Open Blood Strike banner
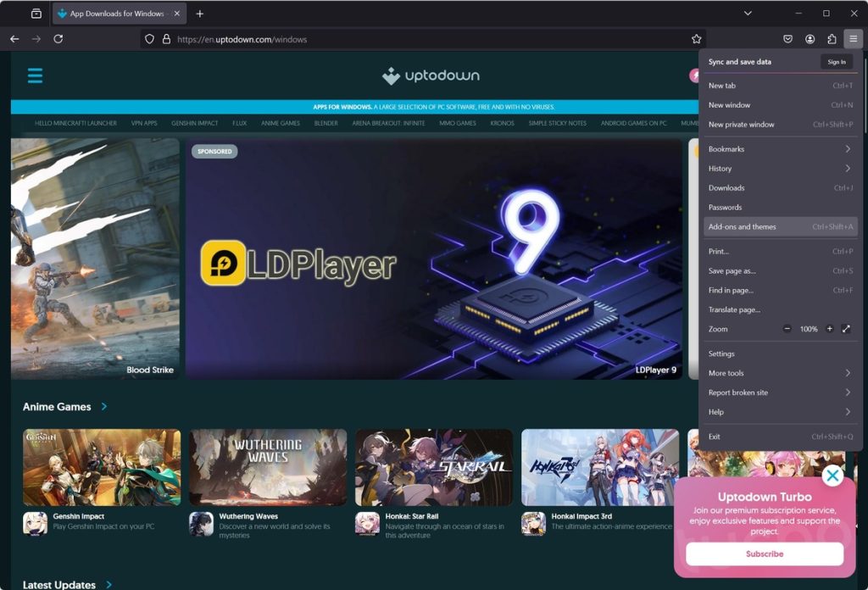The image size is (868, 590). coord(95,259)
